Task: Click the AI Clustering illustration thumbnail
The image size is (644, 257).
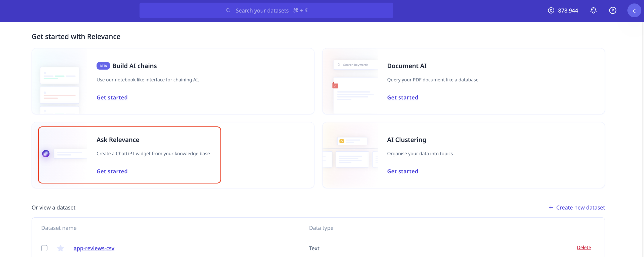Action: tap(350, 155)
